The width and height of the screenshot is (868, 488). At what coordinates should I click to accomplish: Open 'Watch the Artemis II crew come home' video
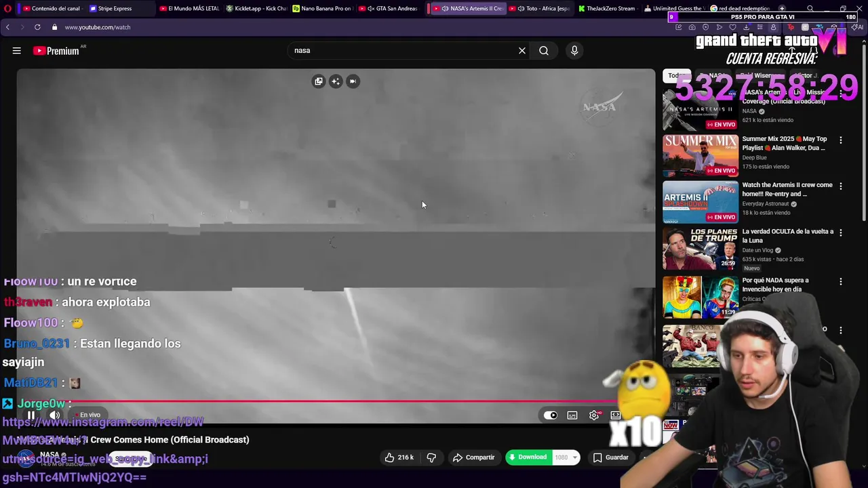[787, 189]
